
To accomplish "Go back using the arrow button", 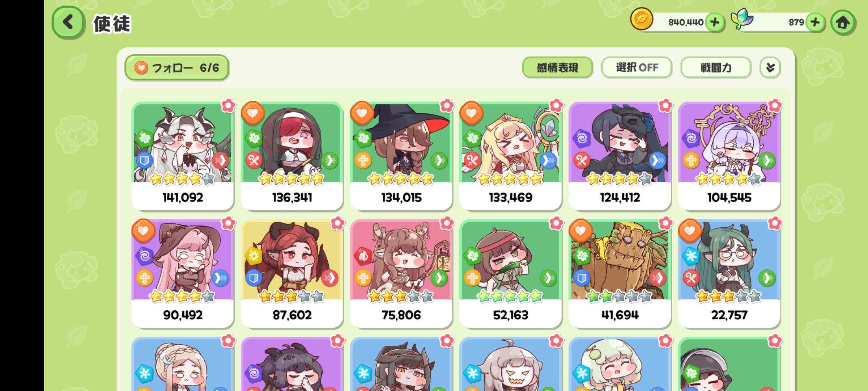I will click(x=68, y=22).
